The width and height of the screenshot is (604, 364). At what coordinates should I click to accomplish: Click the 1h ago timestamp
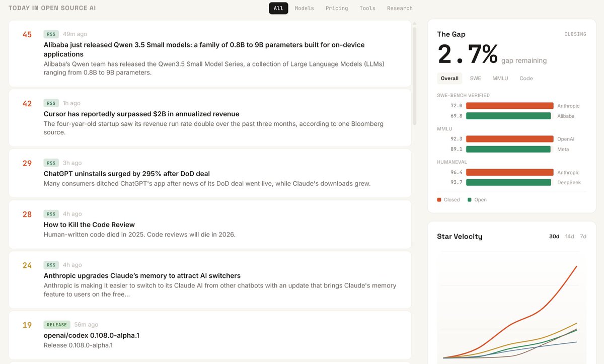point(71,103)
